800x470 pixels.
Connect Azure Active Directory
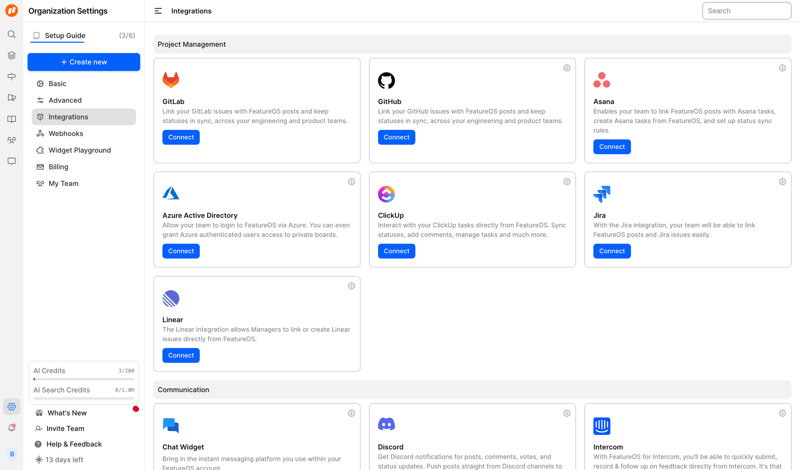181,251
